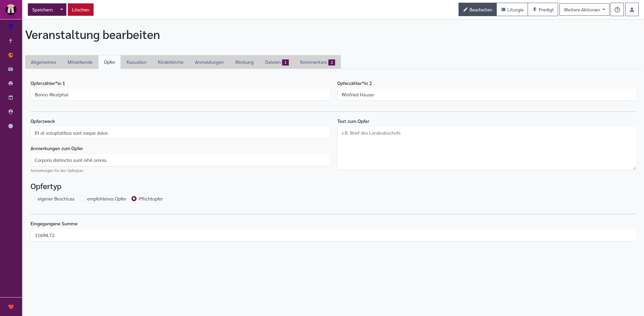Select the 'empfohlenes Opfer' radio option
The height and width of the screenshot is (316, 644).
click(x=82, y=199)
